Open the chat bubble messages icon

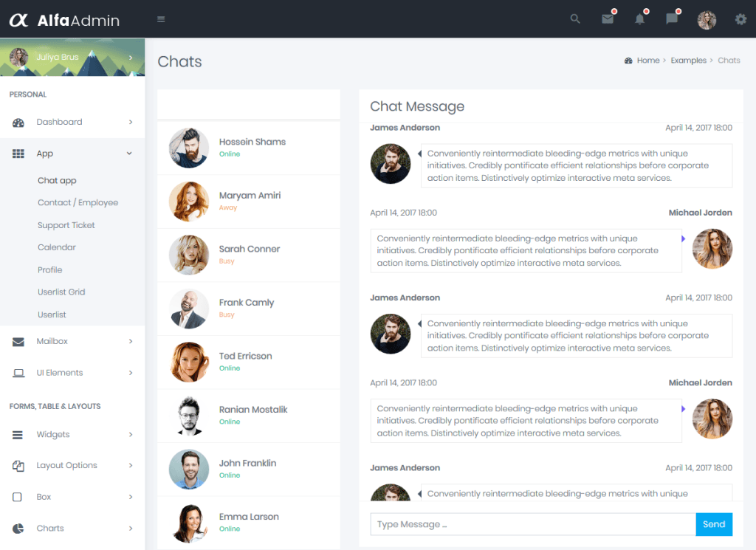pos(672,19)
